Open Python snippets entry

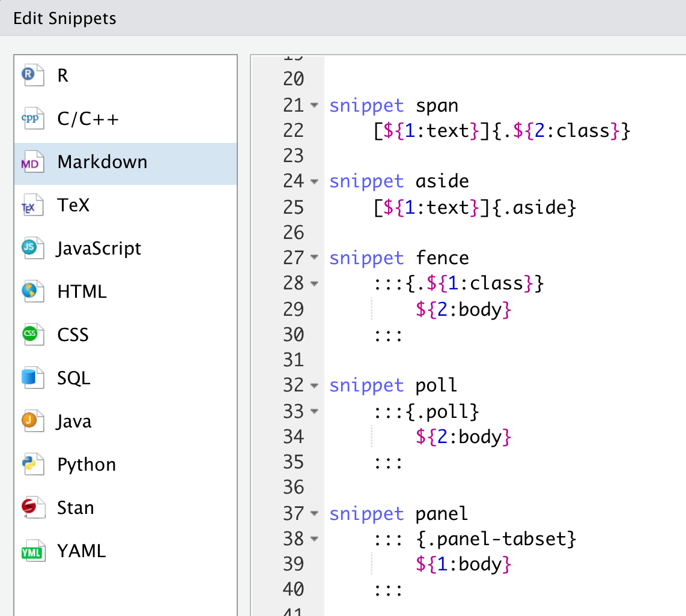click(x=126, y=464)
